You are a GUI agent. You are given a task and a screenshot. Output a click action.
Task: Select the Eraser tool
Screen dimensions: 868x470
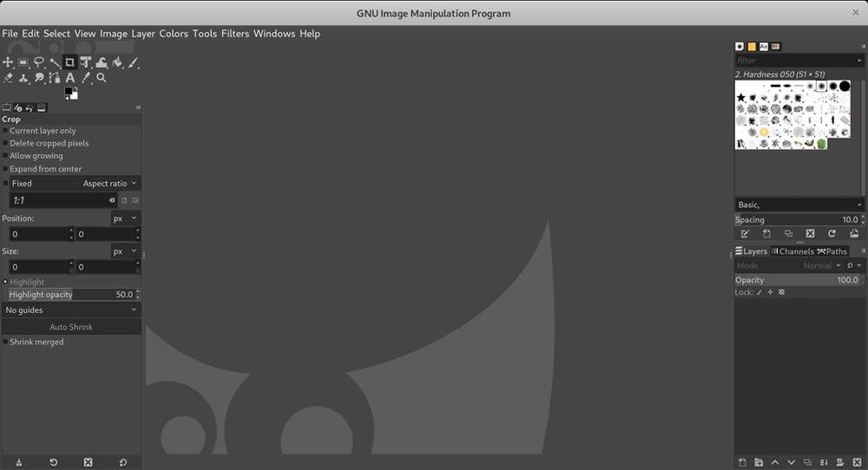(8, 78)
